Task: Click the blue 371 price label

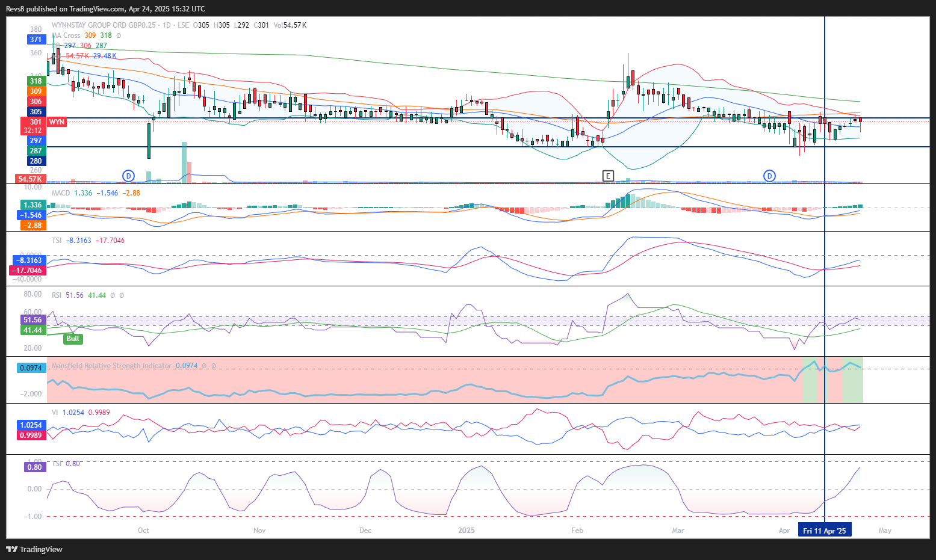Action: click(36, 40)
